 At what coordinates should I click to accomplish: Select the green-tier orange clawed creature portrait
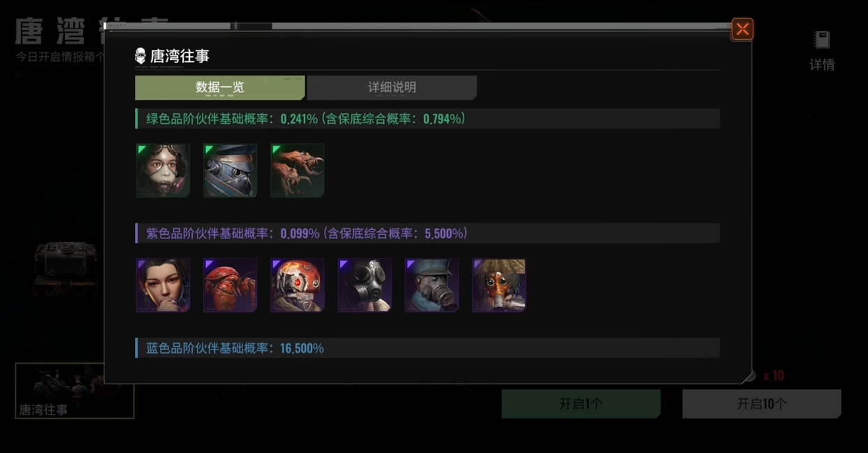point(297,171)
